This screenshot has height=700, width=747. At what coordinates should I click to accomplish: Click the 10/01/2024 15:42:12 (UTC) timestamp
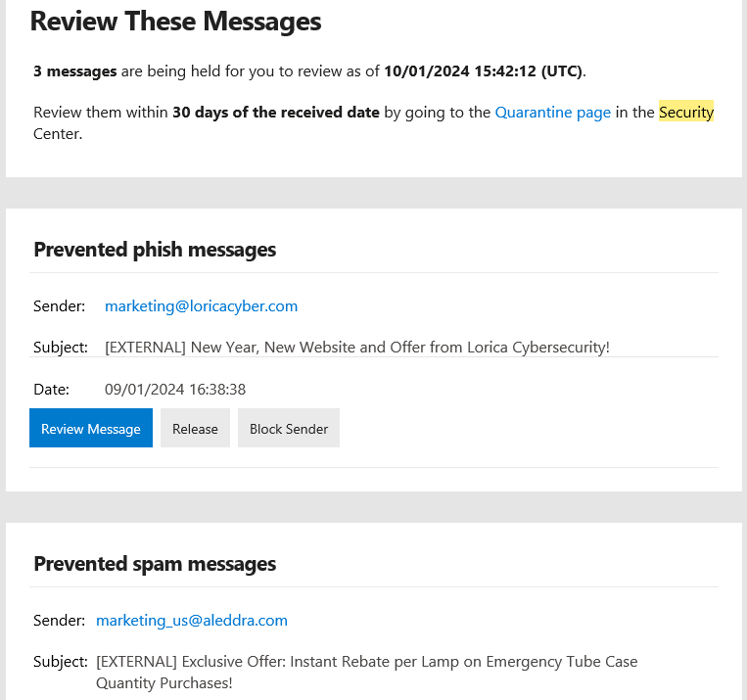pyautogui.click(x=483, y=71)
